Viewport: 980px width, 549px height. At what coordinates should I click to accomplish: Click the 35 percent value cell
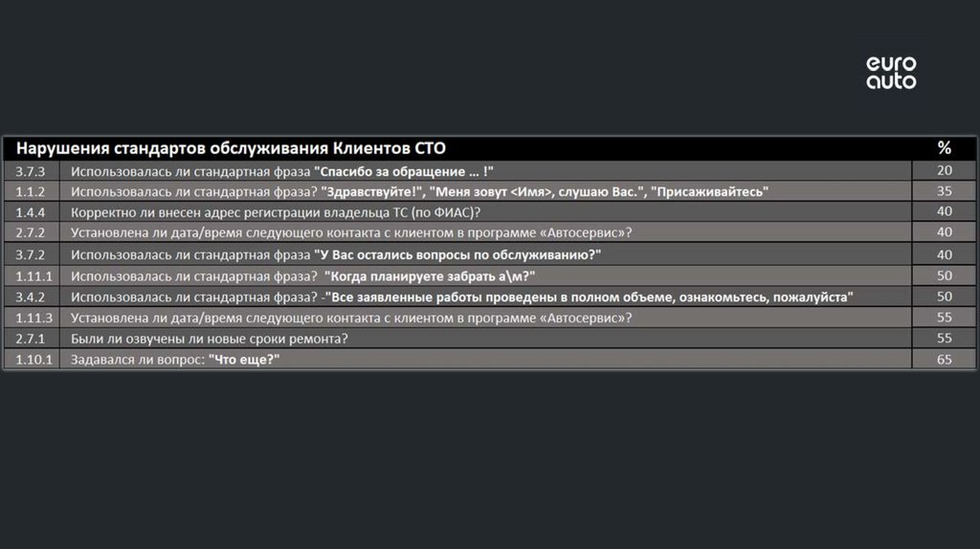(x=944, y=191)
